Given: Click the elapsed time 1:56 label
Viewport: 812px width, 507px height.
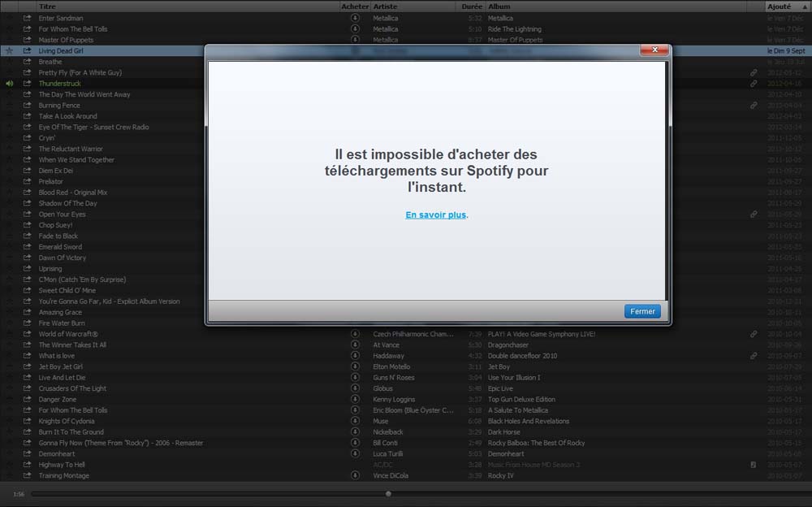Looking at the screenshot, I should coord(19,495).
